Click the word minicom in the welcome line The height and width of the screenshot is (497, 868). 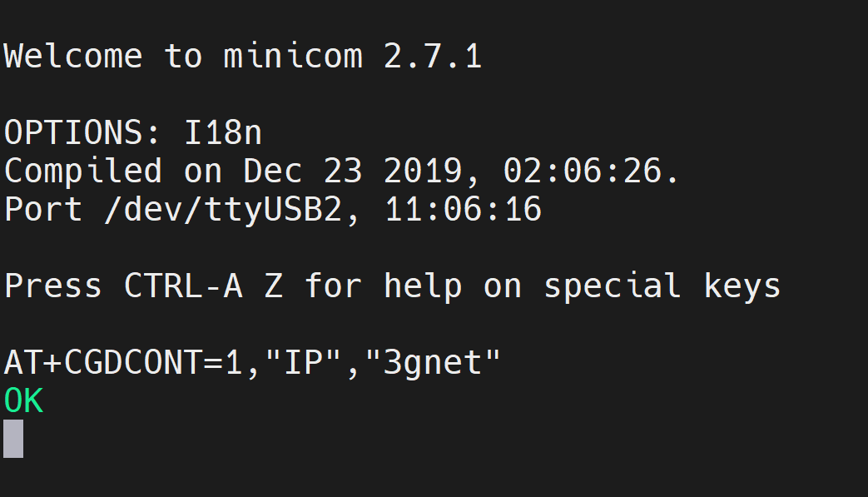click(293, 56)
